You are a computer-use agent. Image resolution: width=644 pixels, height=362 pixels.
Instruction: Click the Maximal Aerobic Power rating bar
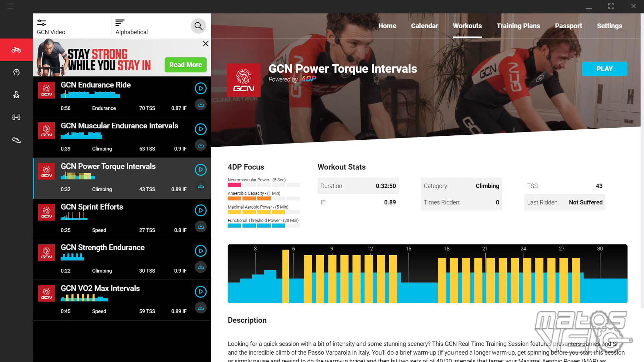[264, 212]
